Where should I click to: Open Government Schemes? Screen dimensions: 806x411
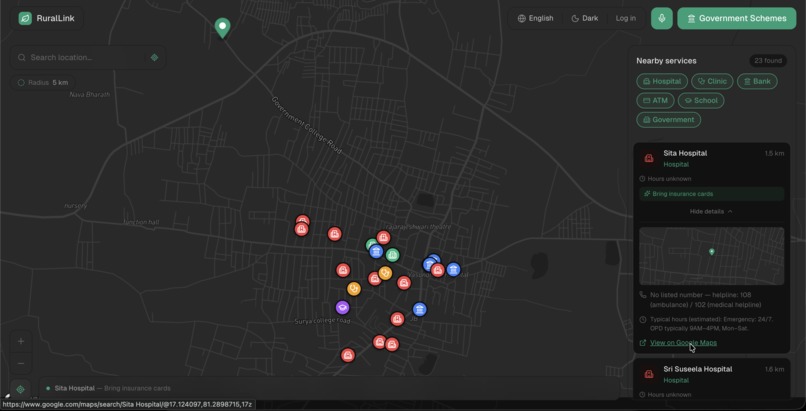coord(737,18)
